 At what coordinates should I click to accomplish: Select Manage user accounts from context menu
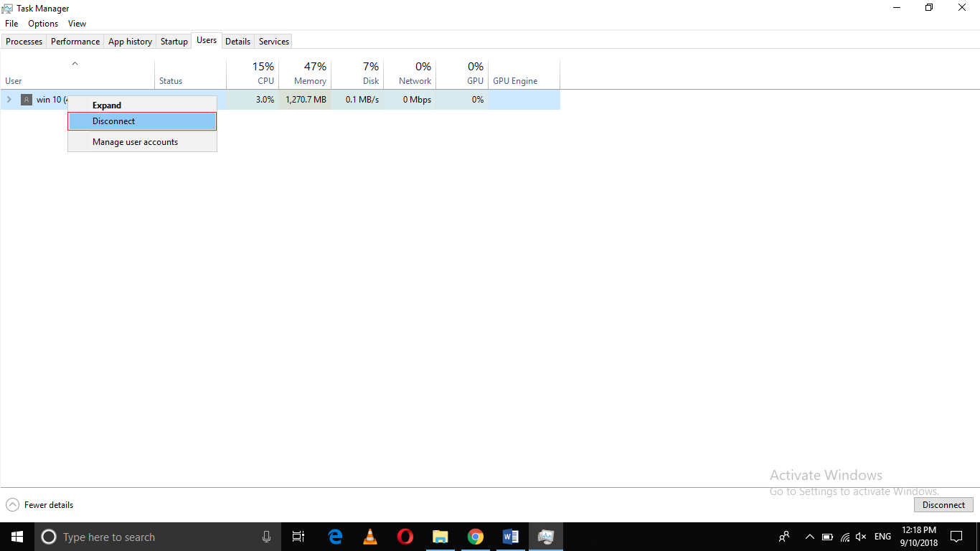[x=135, y=141]
